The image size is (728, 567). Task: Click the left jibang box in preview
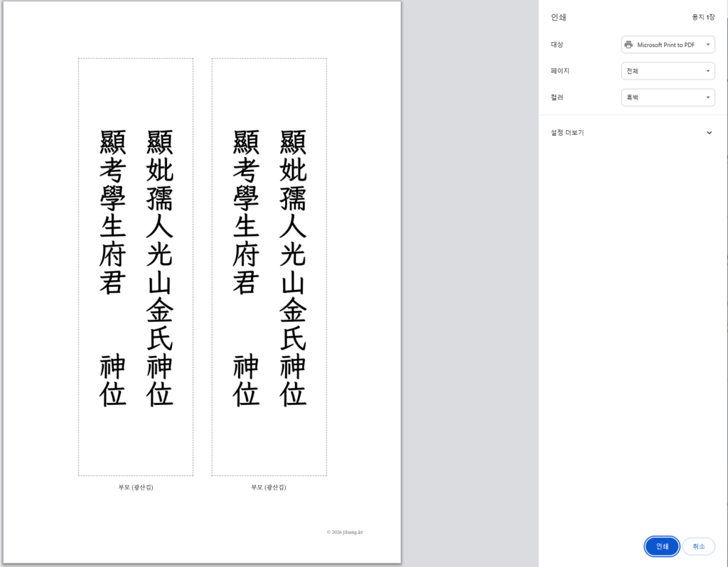pos(136,266)
